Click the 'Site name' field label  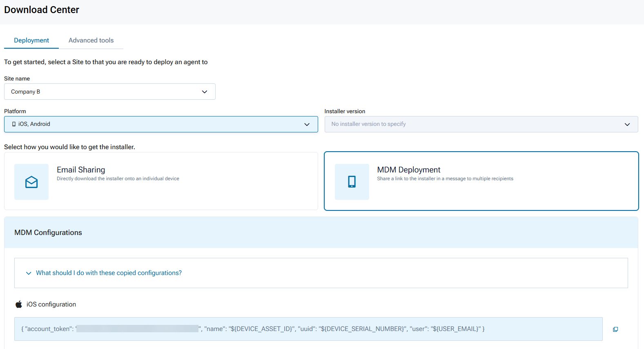(x=17, y=78)
